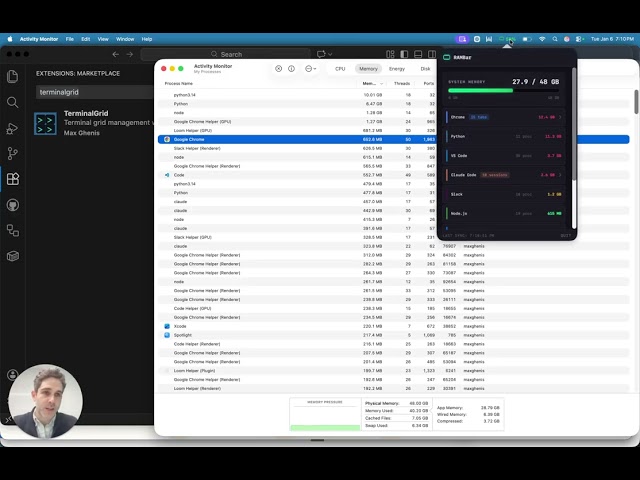The height and width of the screenshot is (480, 640).
Task: Open GitHub view in activity bar
Action: tap(13, 205)
